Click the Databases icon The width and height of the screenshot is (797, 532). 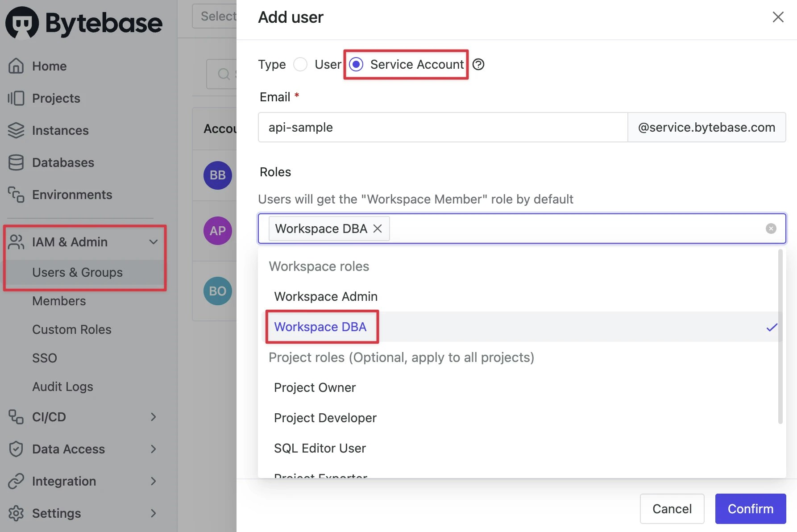[x=16, y=162]
